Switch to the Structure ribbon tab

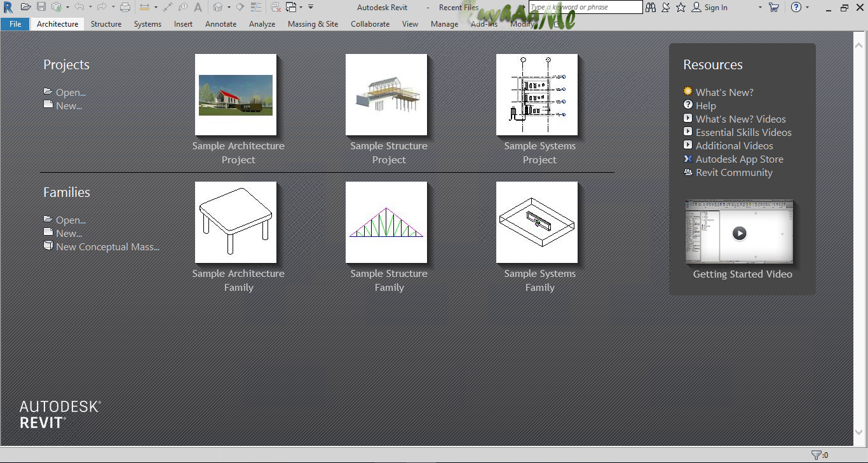pos(106,23)
